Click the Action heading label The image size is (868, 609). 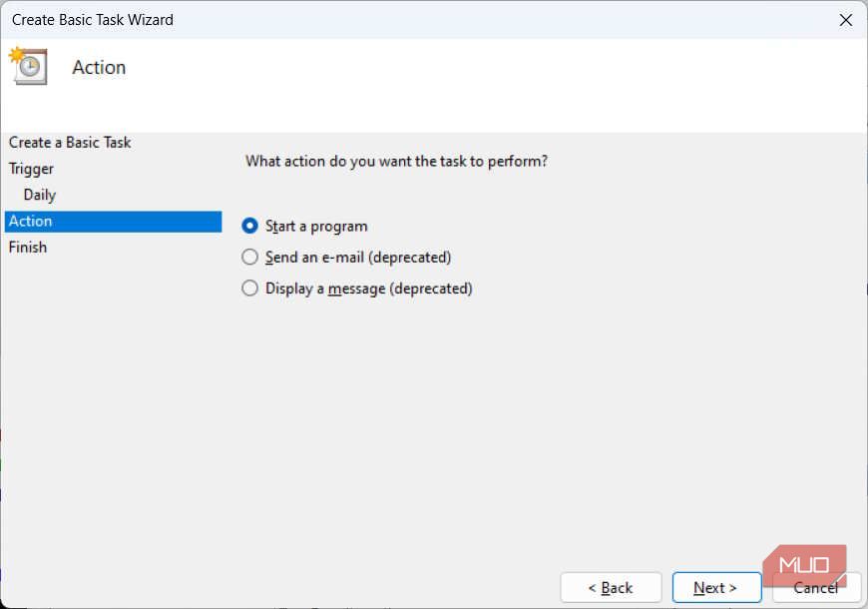pyautogui.click(x=98, y=67)
